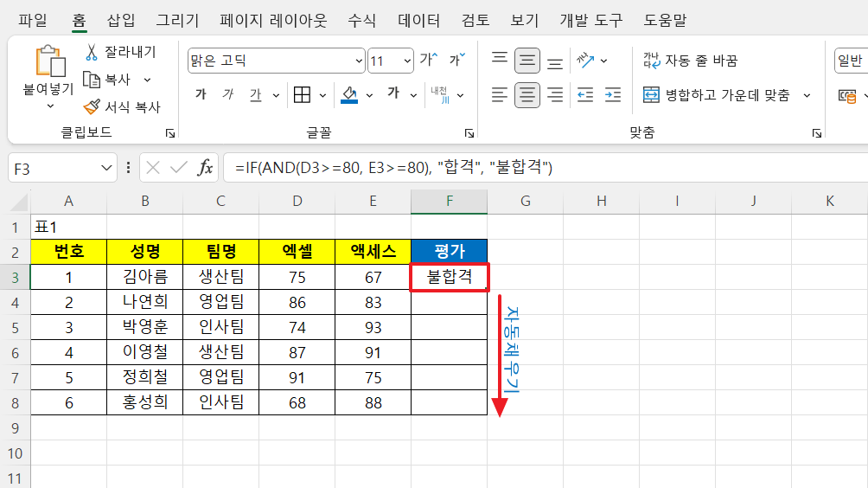Open the 도움말 tab
Image resolution: width=868 pixels, height=488 pixels.
click(x=665, y=21)
